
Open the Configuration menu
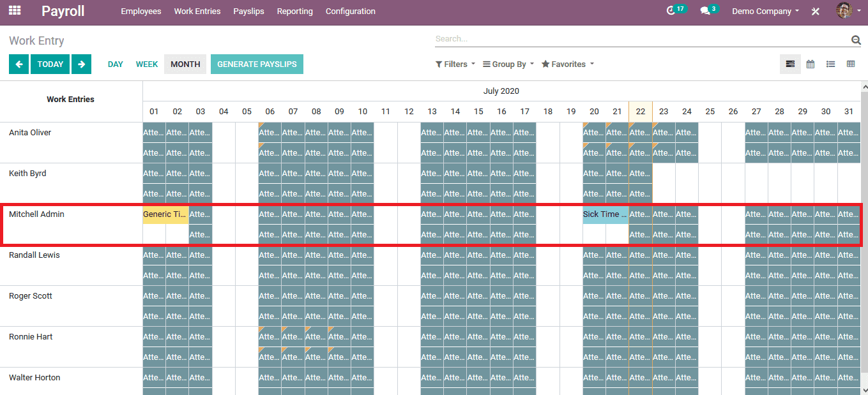(x=350, y=11)
